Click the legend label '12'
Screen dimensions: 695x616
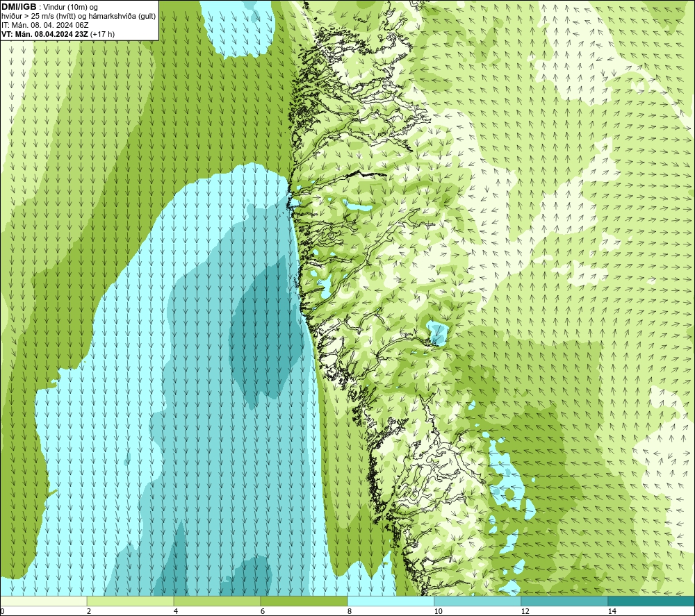point(525,612)
